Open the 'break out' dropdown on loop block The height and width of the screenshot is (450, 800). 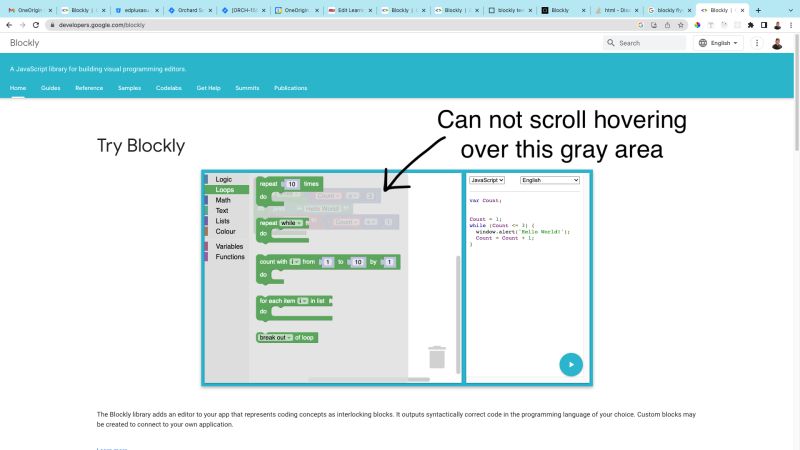click(276, 338)
